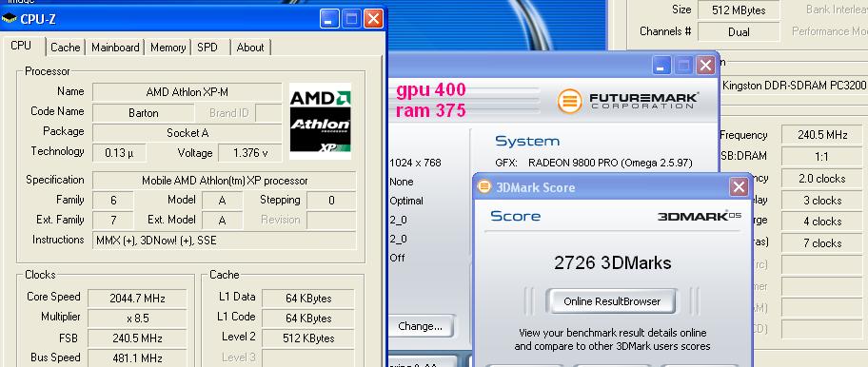Click the 2726 3DMarks score text
The height and width of the screenshot is (367, 868).
tap(612, 262)
